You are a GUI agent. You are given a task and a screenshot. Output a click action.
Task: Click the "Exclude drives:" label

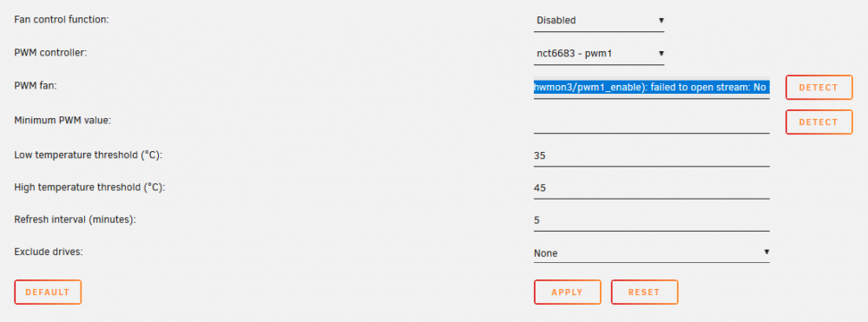click(x=48, y=252)
